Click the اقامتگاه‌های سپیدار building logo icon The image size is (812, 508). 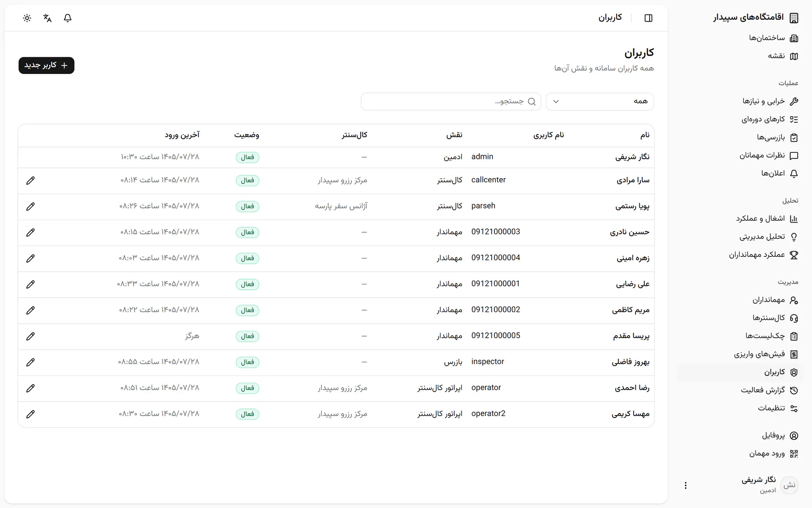pos(794,18)
